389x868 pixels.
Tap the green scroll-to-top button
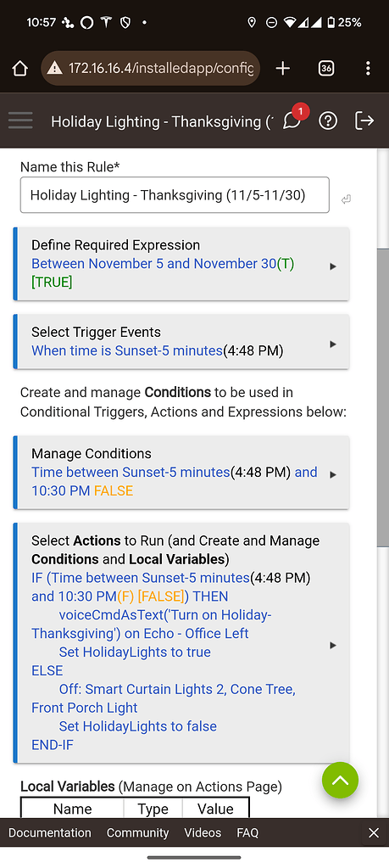(x=341, y=780)
